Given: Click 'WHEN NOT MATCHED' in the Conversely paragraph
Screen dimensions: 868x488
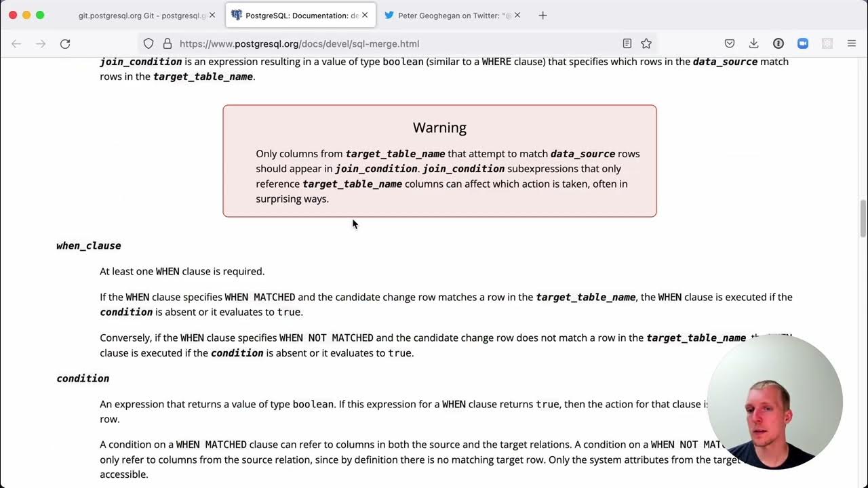Looking at the screenshot, I should click(326, 338).
